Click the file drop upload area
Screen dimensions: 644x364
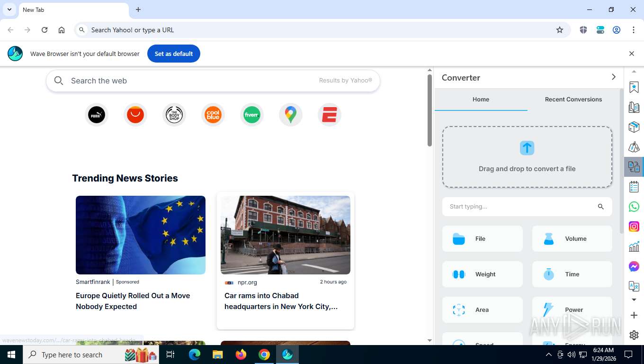[x=527, y=157]
